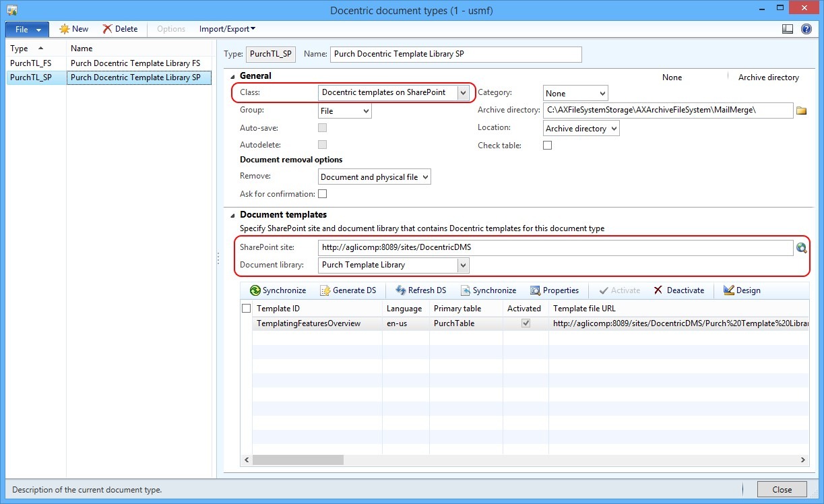Click the Template file URL column header
The image size is (824, 504).
(x=678, y=309)
